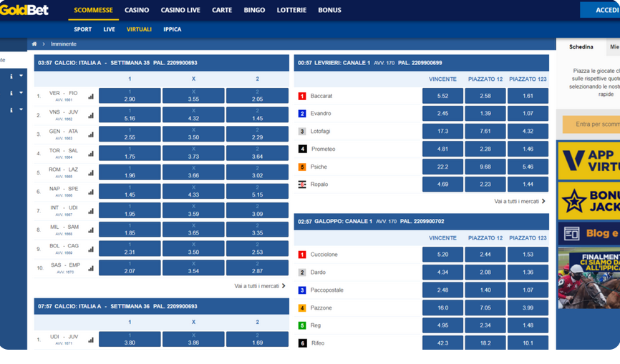Select Paccopostale Vincente odds 2.48

click(442, 290)
